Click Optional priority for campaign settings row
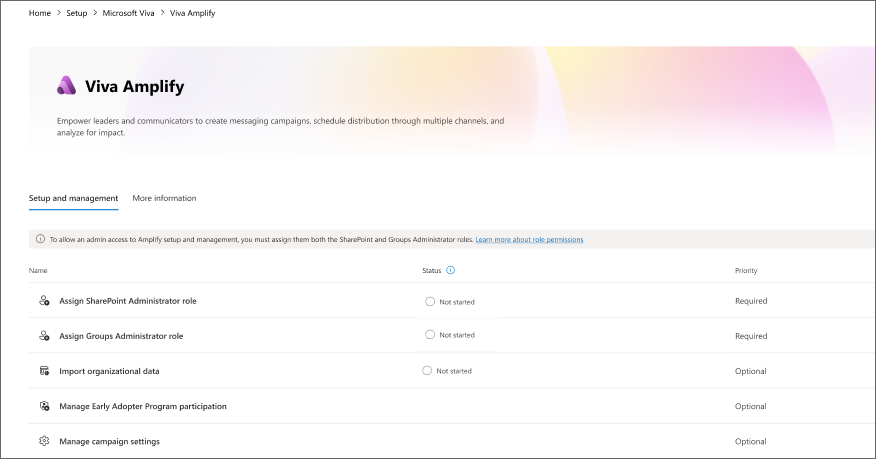This screenshot has width=876, height=459. (750, 442)
